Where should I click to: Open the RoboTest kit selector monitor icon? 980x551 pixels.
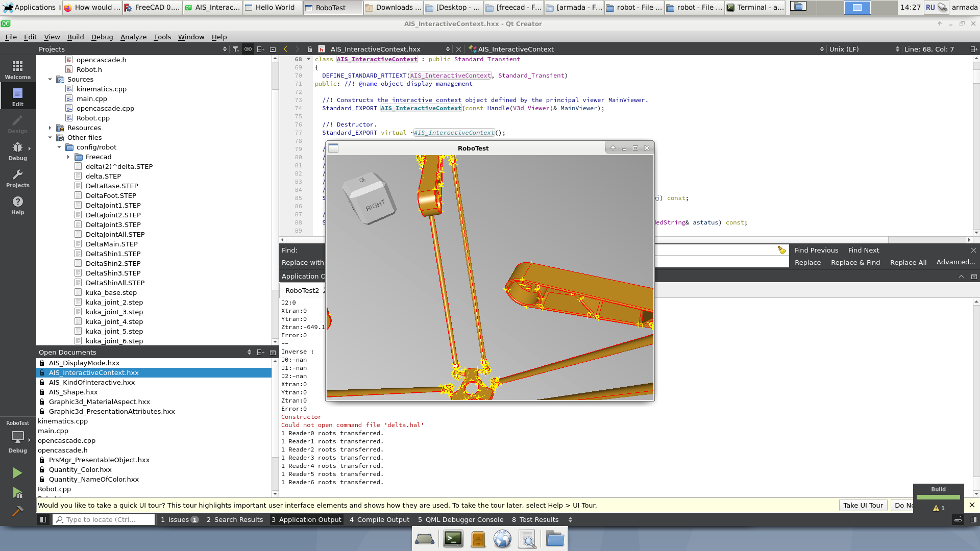tap(17, 437)
